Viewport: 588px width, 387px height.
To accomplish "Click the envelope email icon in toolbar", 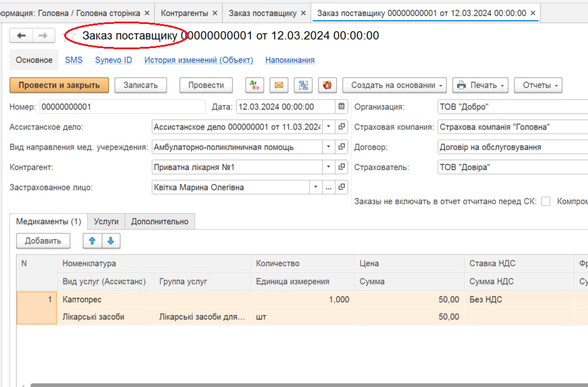I will tap(279, 85).
